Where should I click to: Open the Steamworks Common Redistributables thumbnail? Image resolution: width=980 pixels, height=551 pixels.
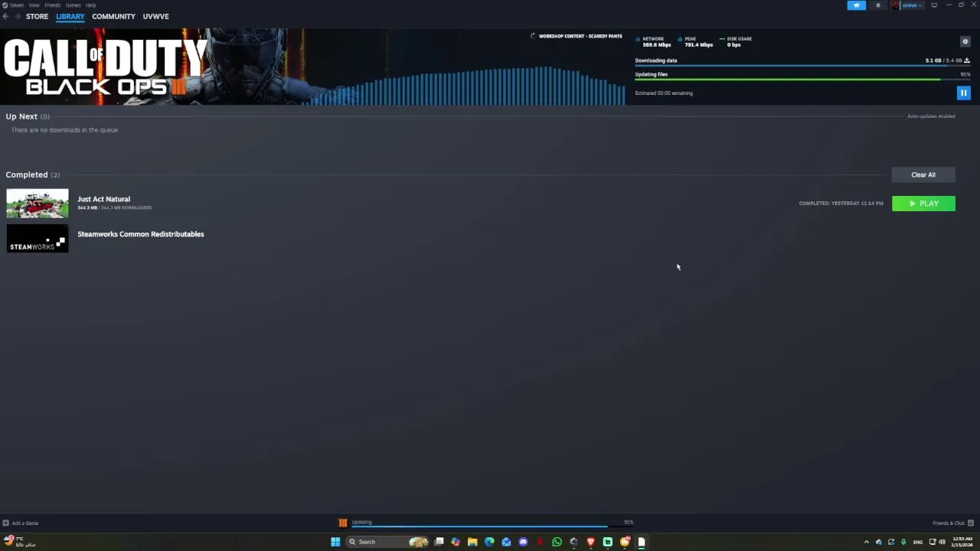pos(38,238)
